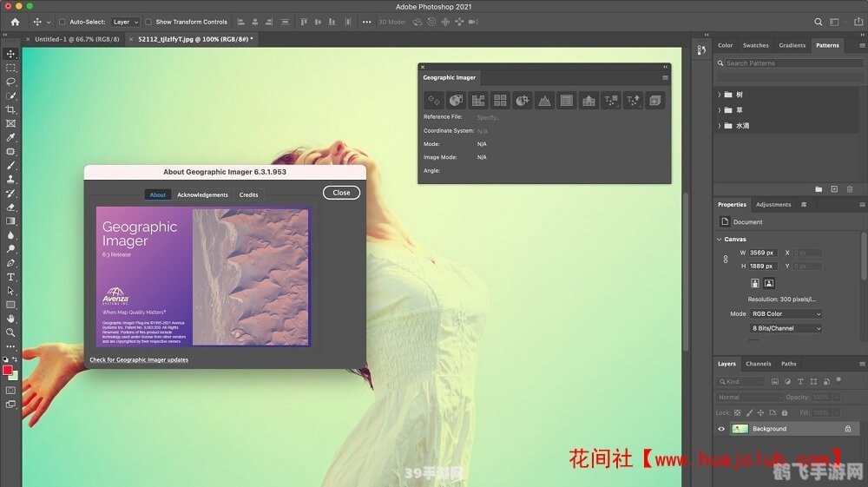Viewport: 868px width, 487px height.
Task: Select the Horizontal Type tool
Action: [x=10, y=277]
